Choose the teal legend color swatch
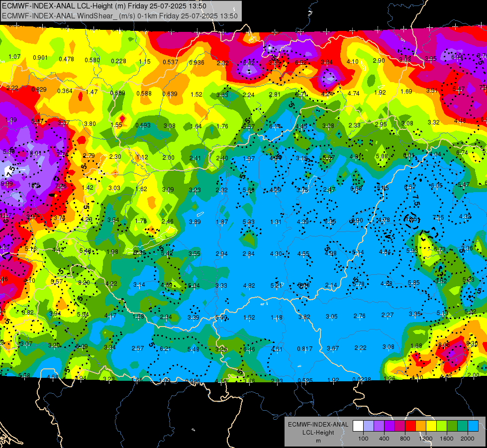487x448 pixels. pyautogui.click(x=463, y=426)
